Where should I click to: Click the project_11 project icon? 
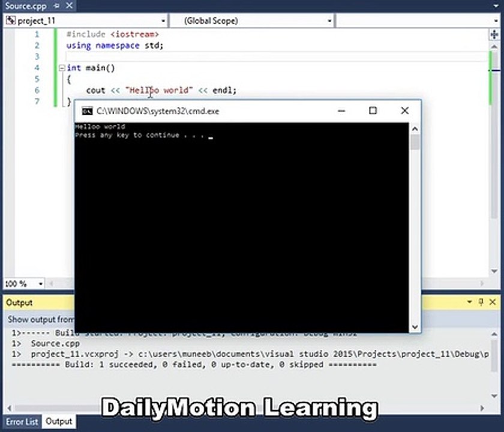pyautogui.click(x=11, y=21)
